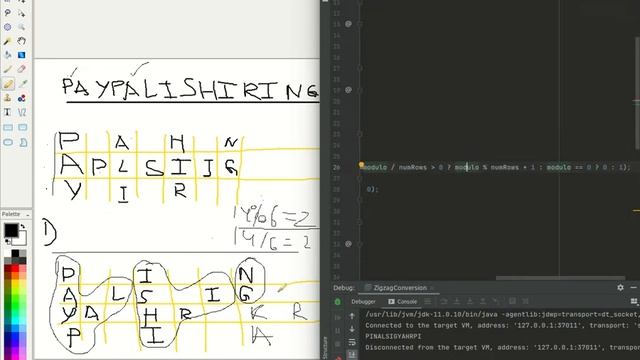
Task: Select the Magic Wand tool
Action: pos(8,41)
